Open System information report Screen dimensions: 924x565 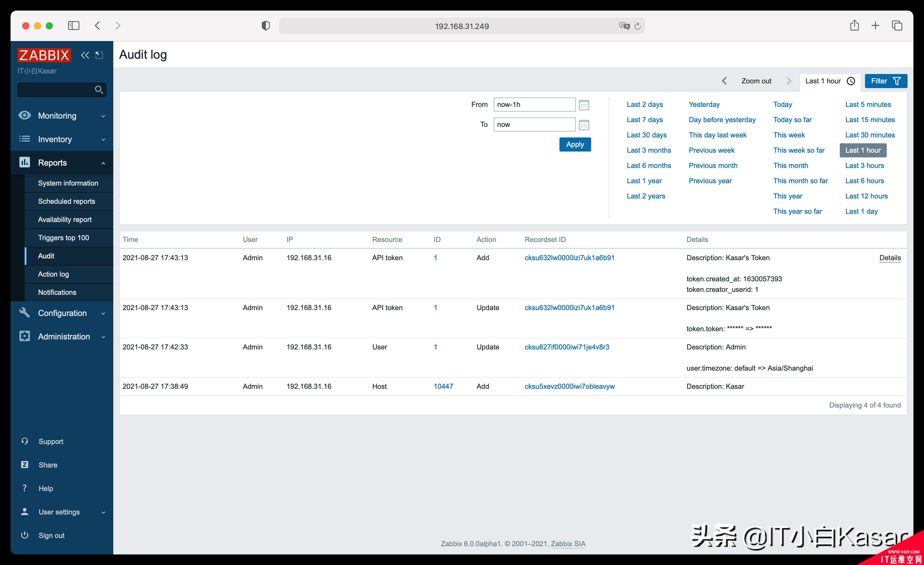pos(69,183)
